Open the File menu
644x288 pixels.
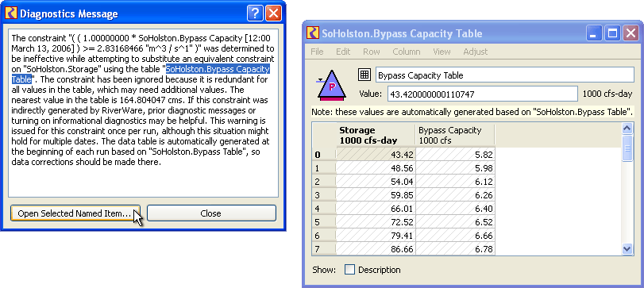coord(317,52)
